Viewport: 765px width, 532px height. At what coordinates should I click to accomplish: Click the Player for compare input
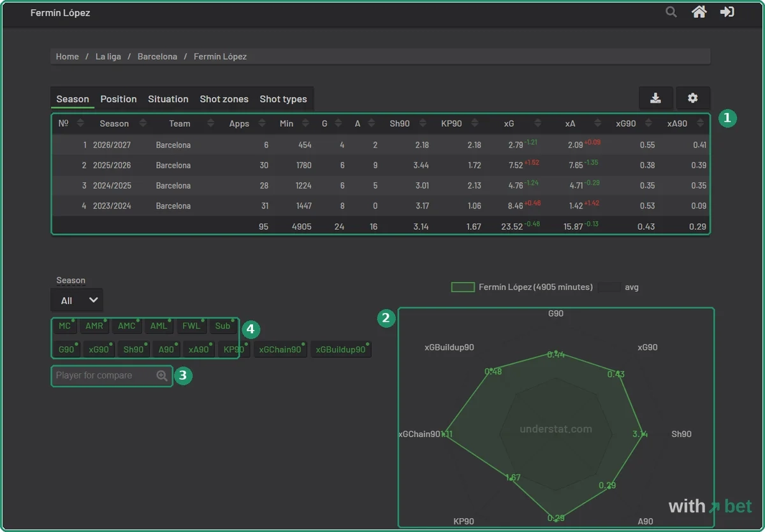click(112, 376)
